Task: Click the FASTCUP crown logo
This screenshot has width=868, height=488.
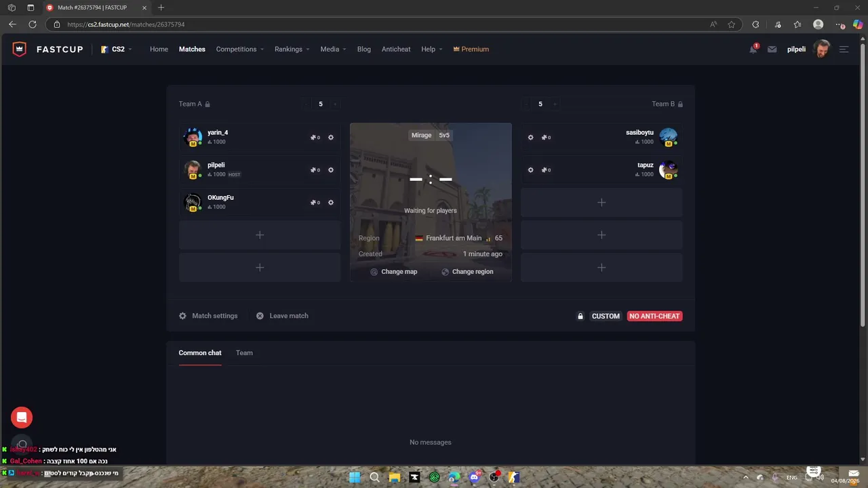Action: click(x=20, y=49)
